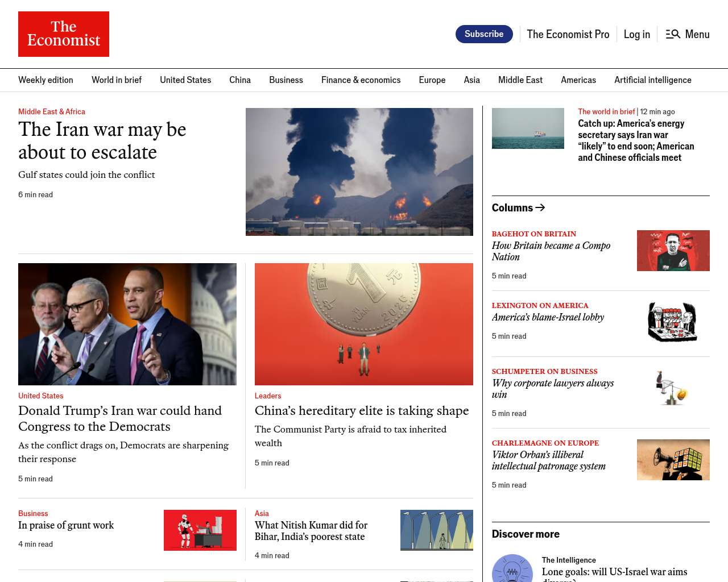Screen dimensions: 728x582
Task: Open the Artificial intelligence section
Action: 652,80
